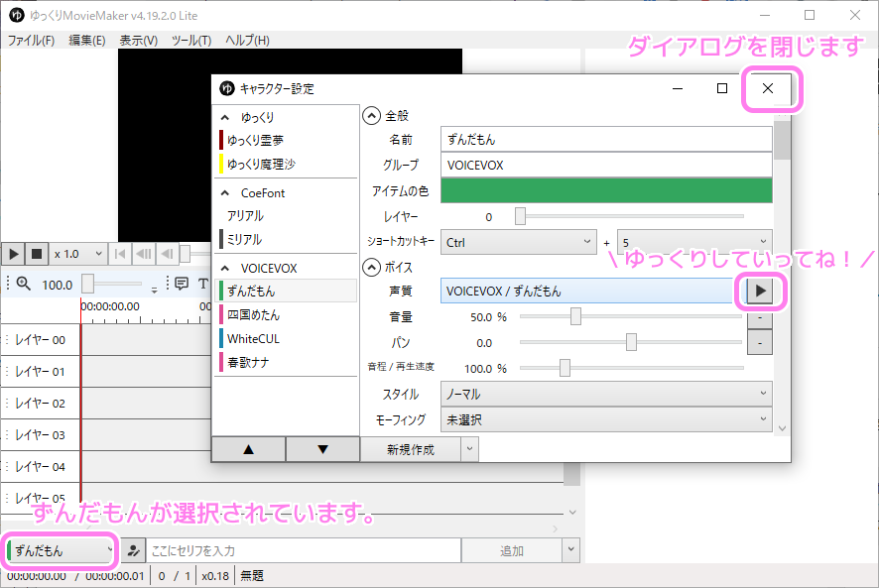Image resolution: width=879 pixels, height=588 pixels.
Task: Click the 名前 text field
Action: pyautogui.click(x=606, y=139)
